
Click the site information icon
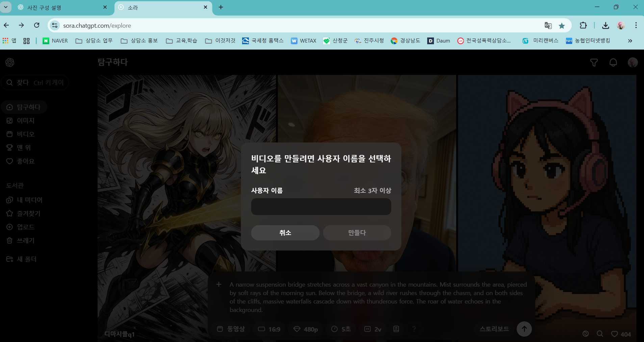[x=55, y=25]
